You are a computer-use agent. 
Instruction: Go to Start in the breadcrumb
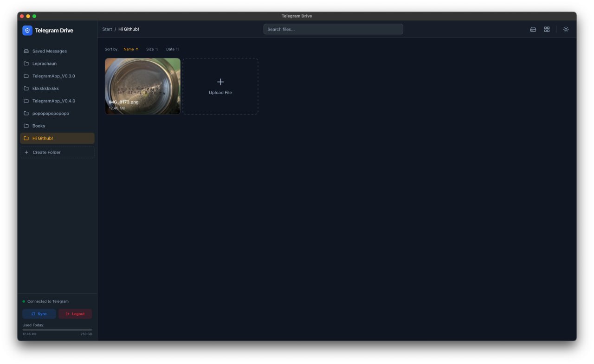pyautogui.click(x=107, y=29)
